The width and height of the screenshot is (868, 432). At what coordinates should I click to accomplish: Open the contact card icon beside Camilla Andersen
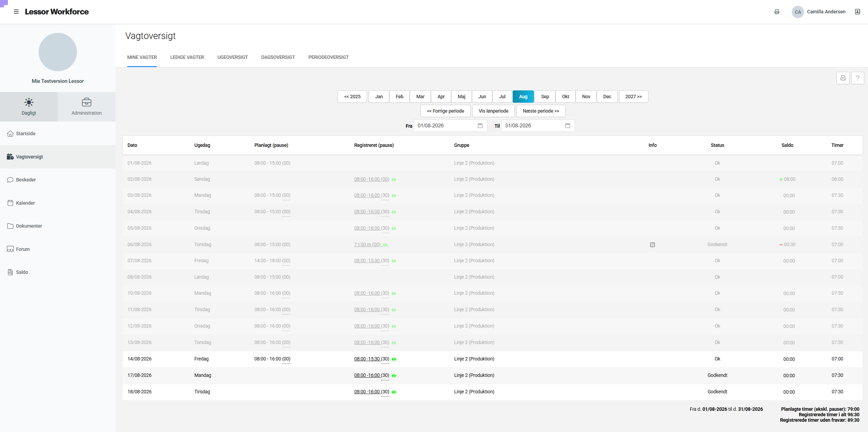coord(857,12)
